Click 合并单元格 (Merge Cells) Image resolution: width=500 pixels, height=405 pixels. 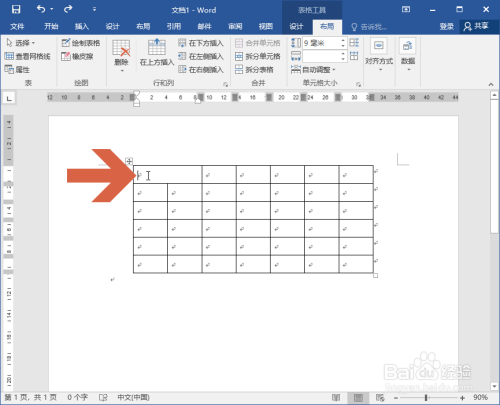258,43
